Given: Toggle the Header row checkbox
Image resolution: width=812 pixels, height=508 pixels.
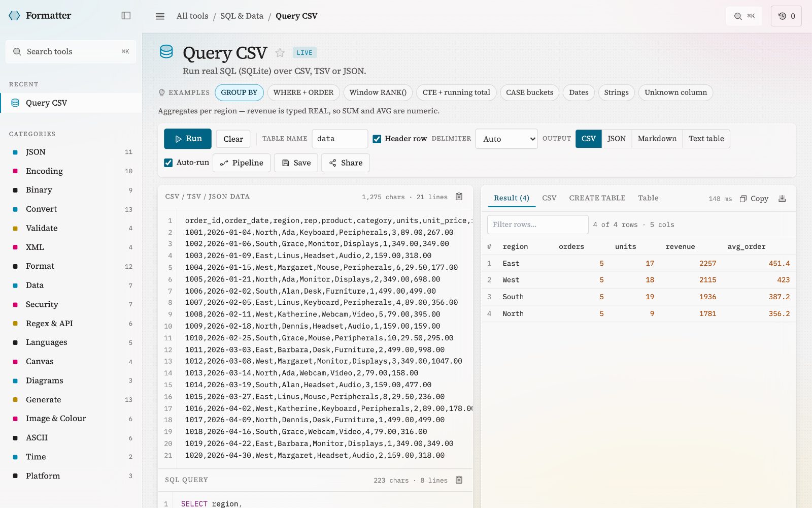Looking at the screenshot, I should coord(377,139).
